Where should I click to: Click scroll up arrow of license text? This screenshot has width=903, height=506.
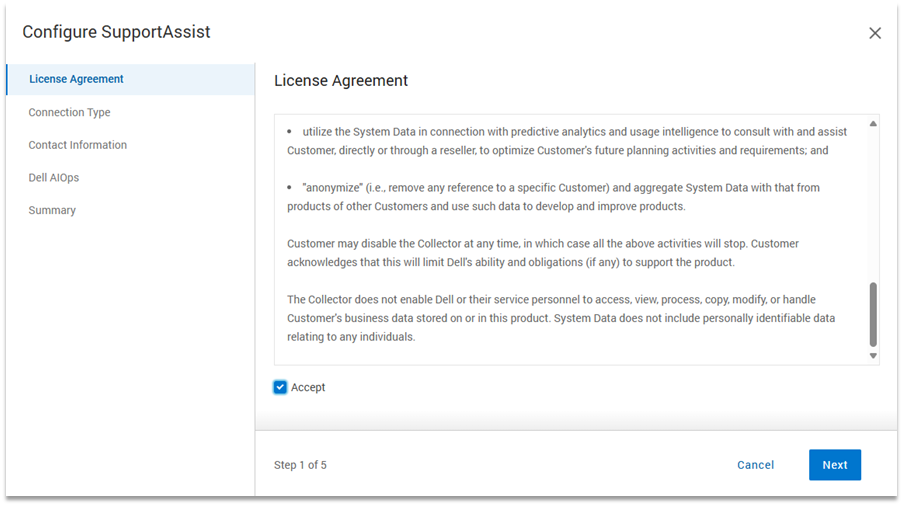(873, 124)
